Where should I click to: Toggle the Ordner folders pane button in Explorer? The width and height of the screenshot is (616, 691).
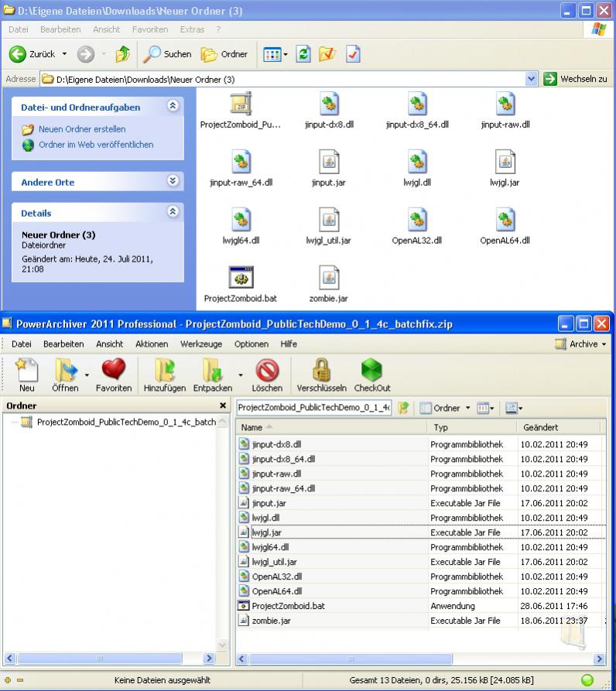click(224, 54)
